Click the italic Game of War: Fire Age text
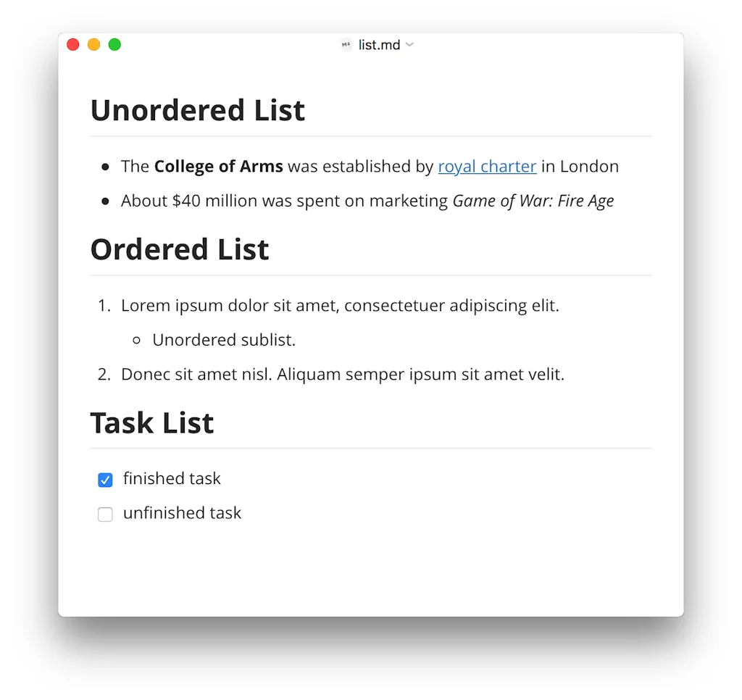This screenshot has height=700, width=742. click(x=533, y=201)
